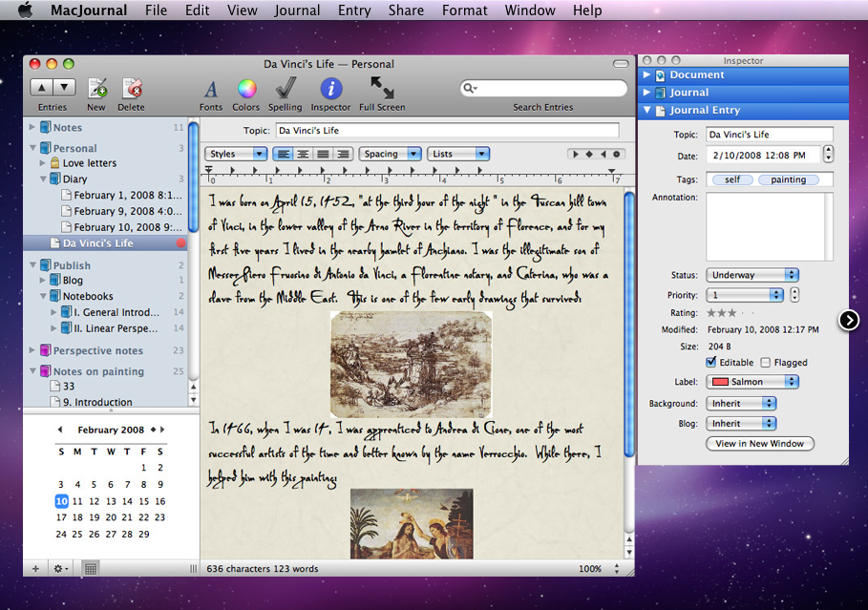868x610 pixels.
Task: Center align the text
Action: point(304,154)
